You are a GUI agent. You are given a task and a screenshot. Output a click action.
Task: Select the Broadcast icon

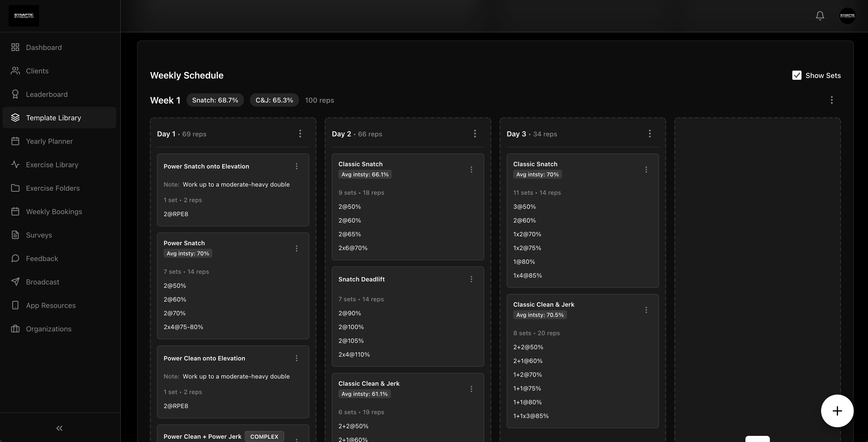(x=15, y=282)
